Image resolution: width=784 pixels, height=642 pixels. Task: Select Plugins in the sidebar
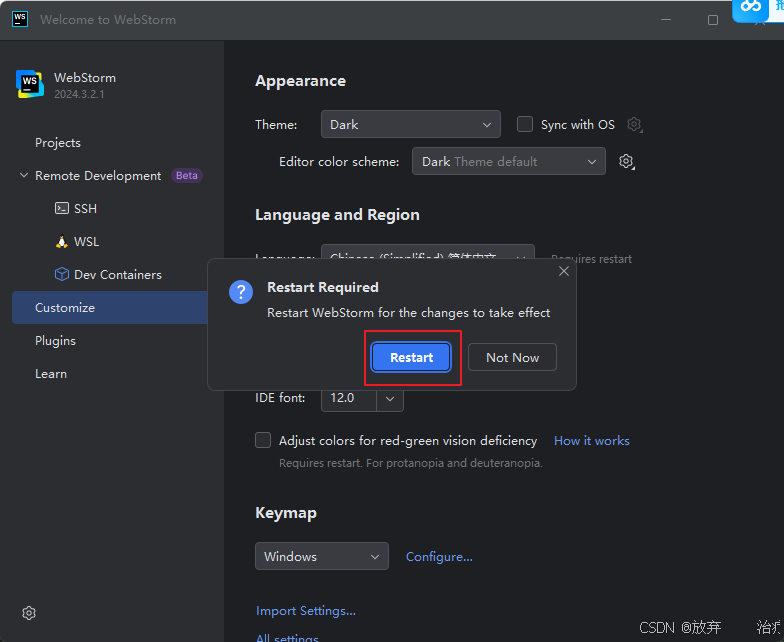point(55,340)
